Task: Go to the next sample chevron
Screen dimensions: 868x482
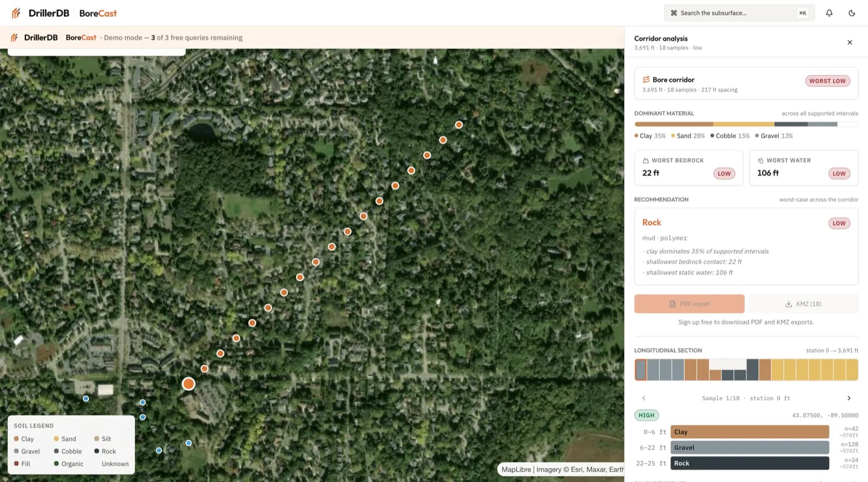Action: pos(849,398)
